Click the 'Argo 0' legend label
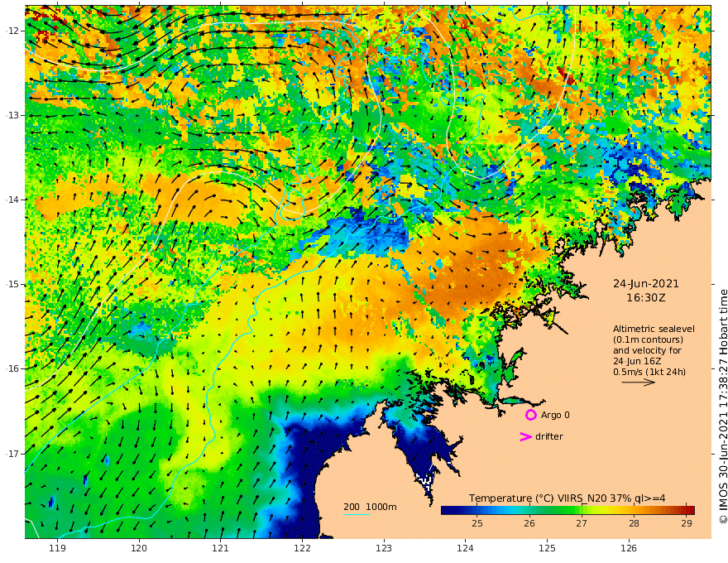 pos(555,415)
